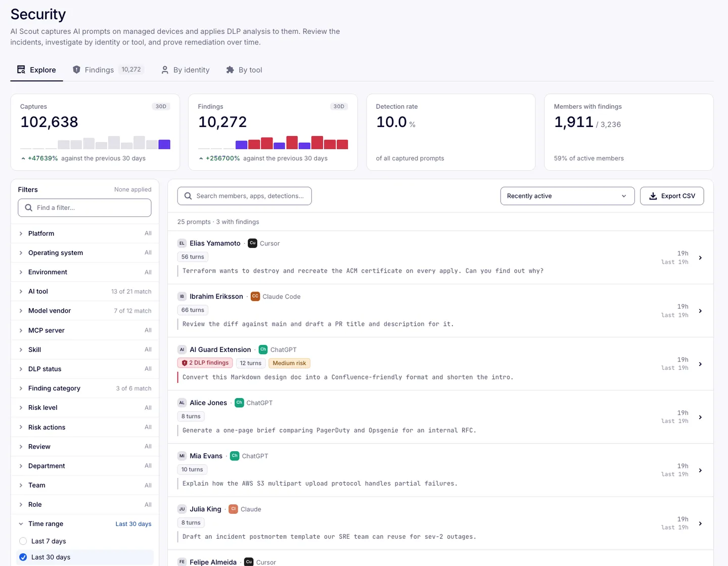Open Elias Yamamoto's prompt with the right chevron
The height and width of the screenshot is (566, 728).
(x=700, y=258)
